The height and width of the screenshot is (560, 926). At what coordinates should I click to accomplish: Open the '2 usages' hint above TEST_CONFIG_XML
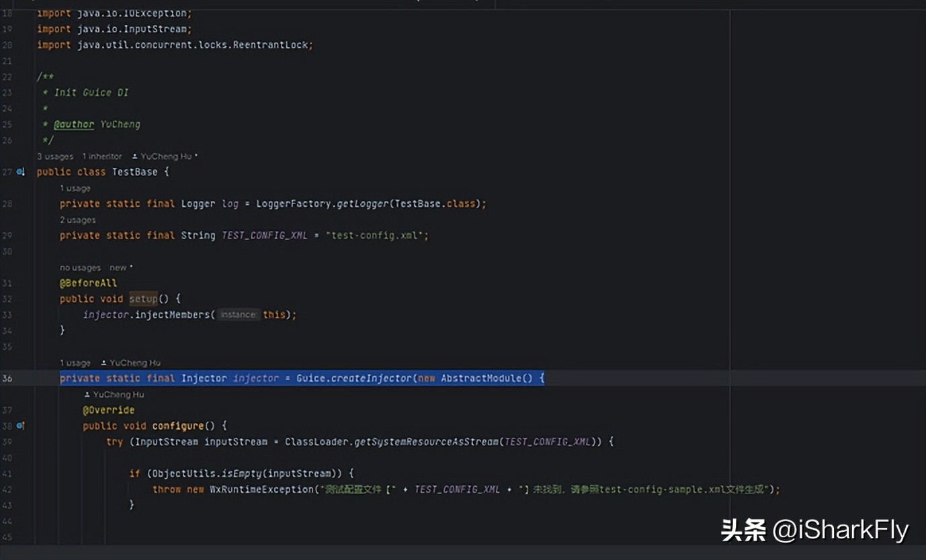[x=78, y=220]
